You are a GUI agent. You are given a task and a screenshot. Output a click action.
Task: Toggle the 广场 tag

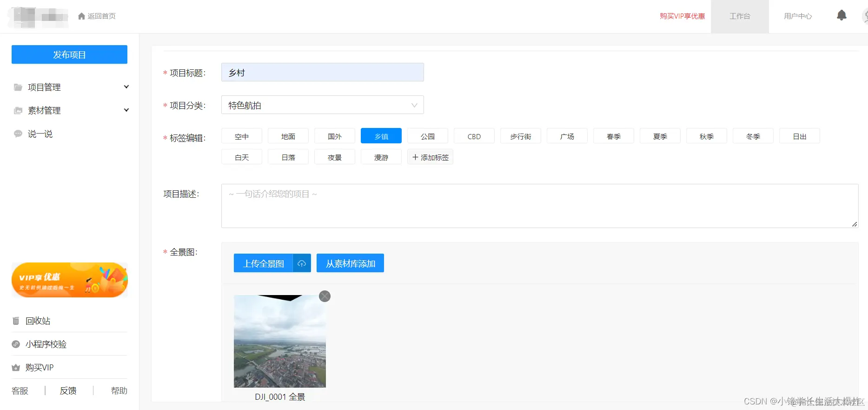coord(567,136)
